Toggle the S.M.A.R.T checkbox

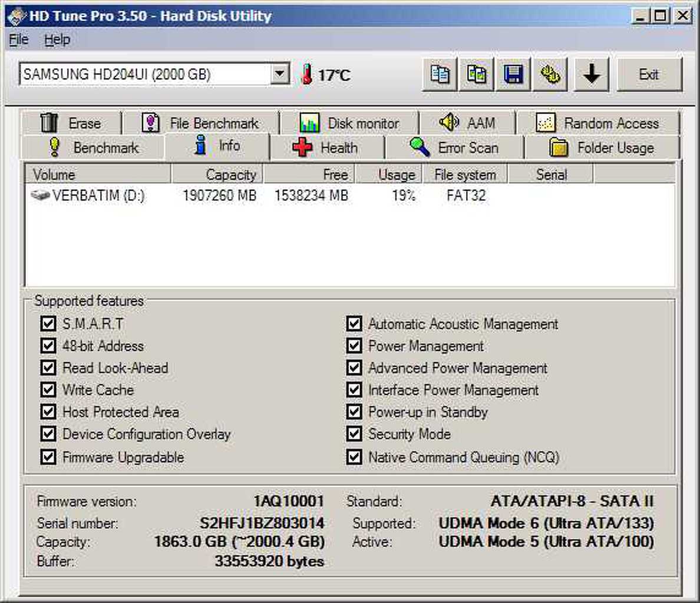(48, 323)
